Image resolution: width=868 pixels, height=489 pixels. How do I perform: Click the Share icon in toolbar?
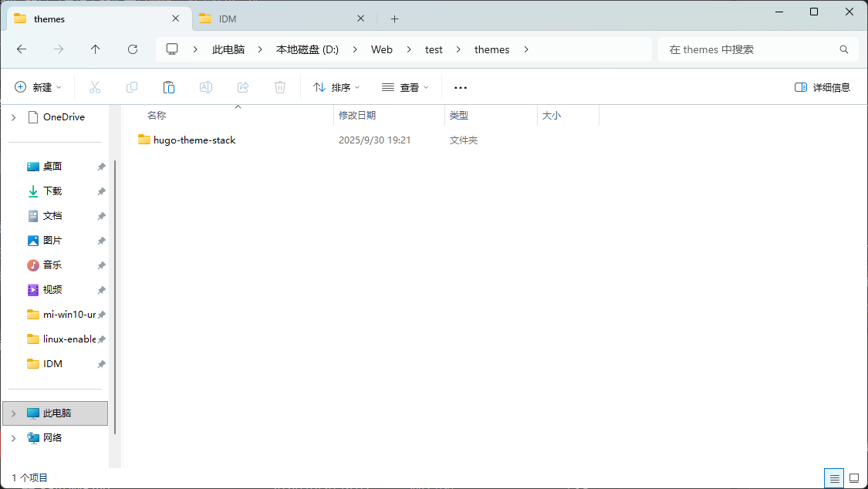click(243, 87)
